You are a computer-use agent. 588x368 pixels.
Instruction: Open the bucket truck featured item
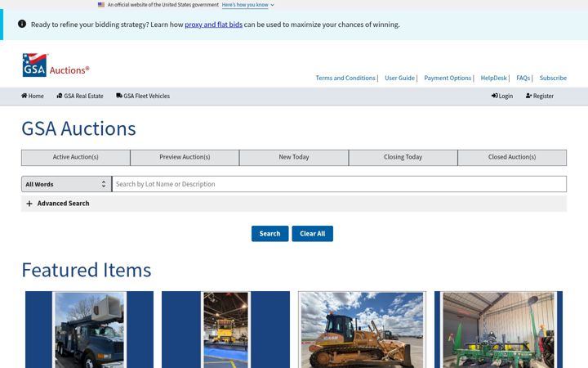point(89,330)
